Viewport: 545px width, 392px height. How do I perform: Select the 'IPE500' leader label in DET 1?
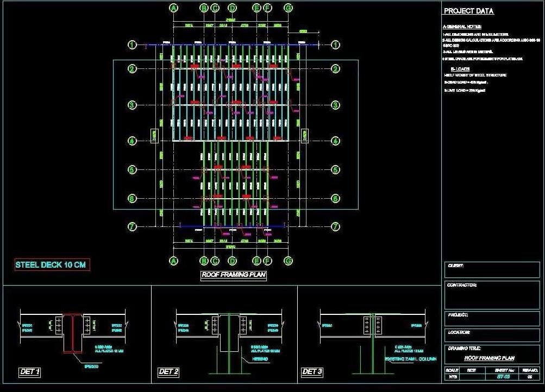[x=91, y=366]
